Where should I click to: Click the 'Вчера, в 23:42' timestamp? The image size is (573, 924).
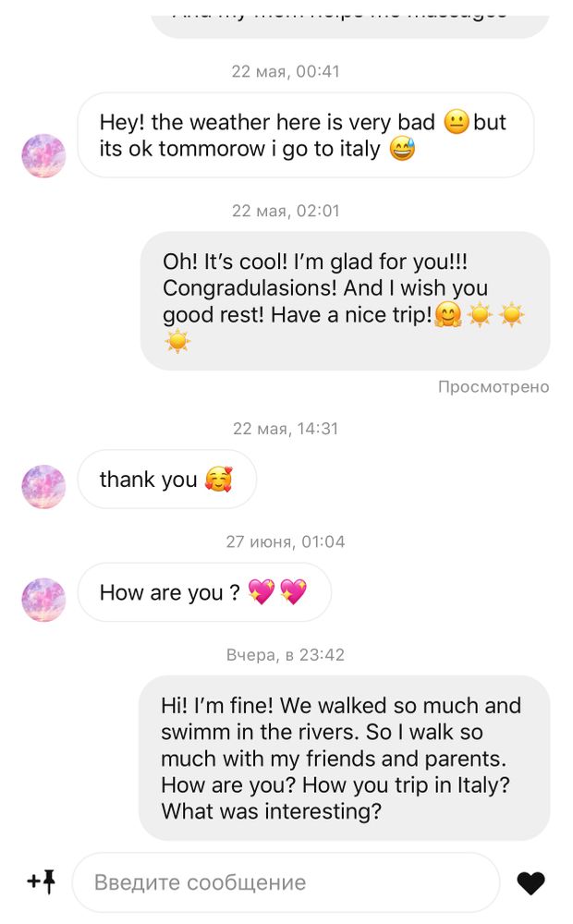pos(286,654)
